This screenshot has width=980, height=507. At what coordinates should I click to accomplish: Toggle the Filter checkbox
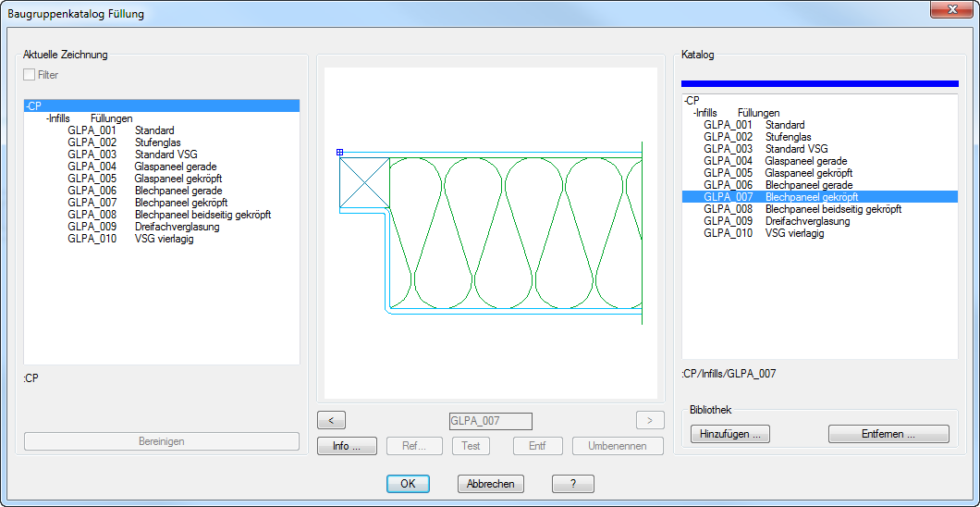pos(30,75)
